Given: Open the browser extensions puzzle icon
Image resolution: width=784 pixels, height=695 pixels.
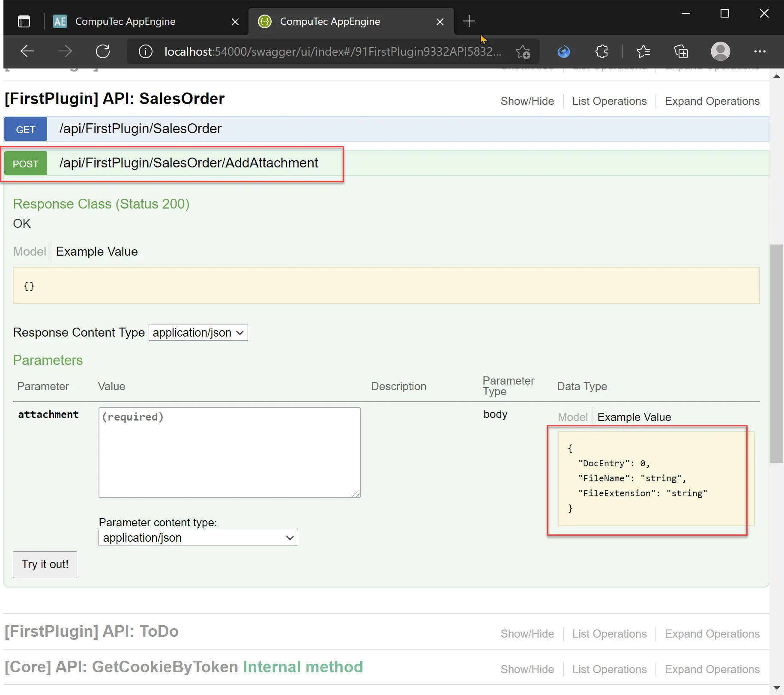Looking at the screenshot, I should (x=601, y=51).
